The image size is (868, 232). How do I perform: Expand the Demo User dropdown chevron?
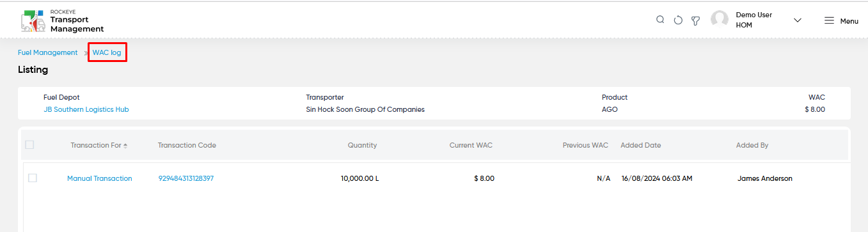(798, 20)
